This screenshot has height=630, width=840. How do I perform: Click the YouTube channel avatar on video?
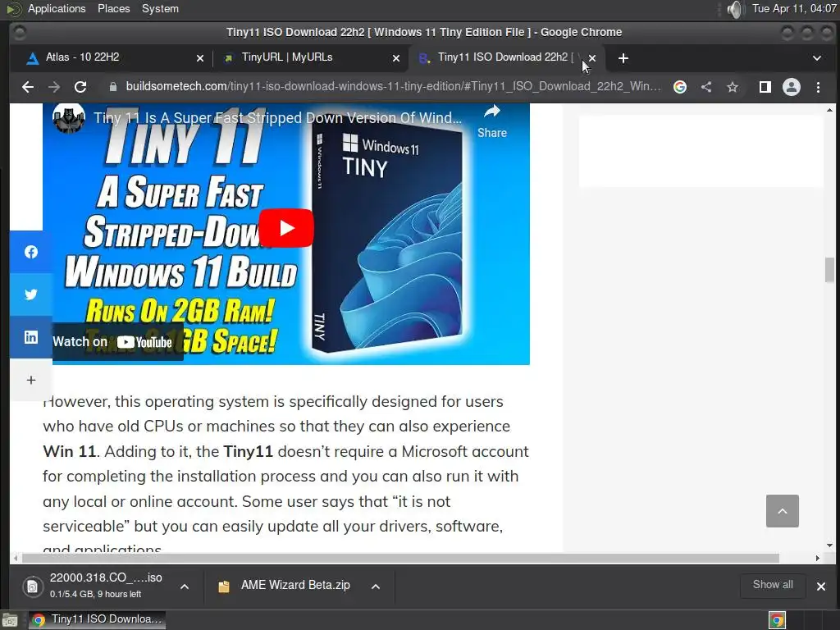tap(69, 117)
